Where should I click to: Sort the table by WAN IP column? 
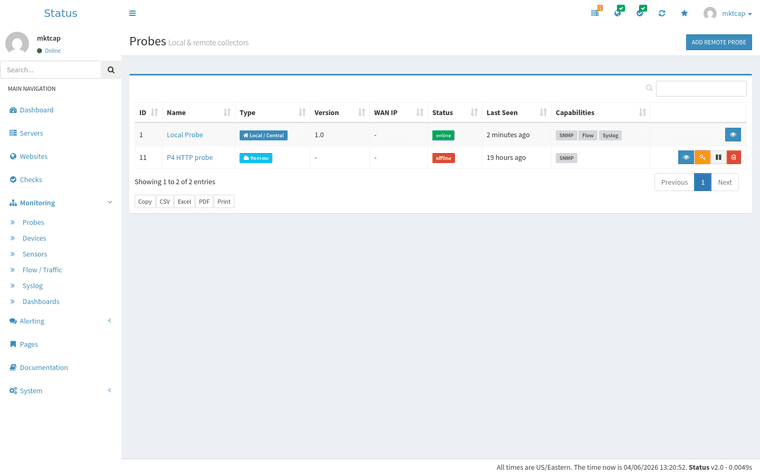(x=399, y=112)
